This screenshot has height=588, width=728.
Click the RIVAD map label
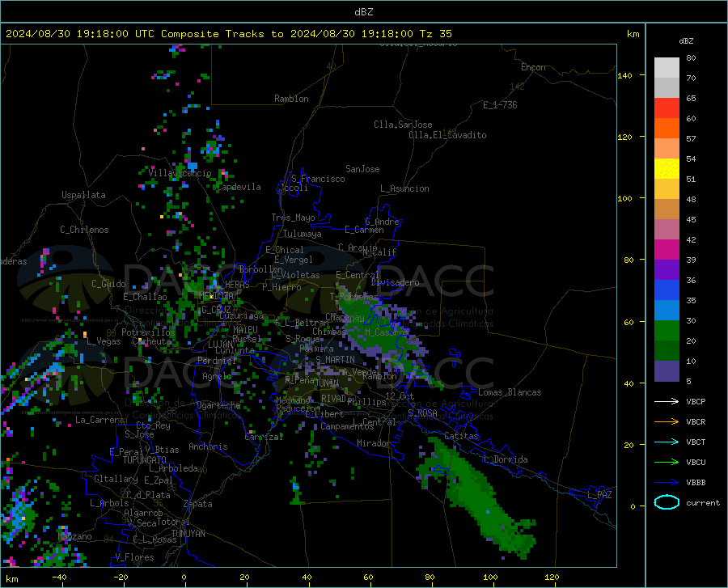click(333, 399)
